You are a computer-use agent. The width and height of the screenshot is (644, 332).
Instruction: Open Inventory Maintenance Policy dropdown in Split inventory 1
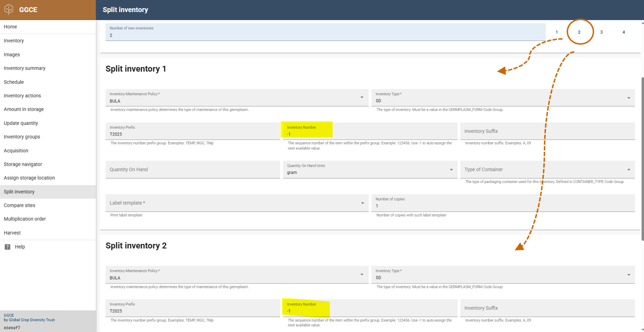pyautogui.click(x=362, y=98)
